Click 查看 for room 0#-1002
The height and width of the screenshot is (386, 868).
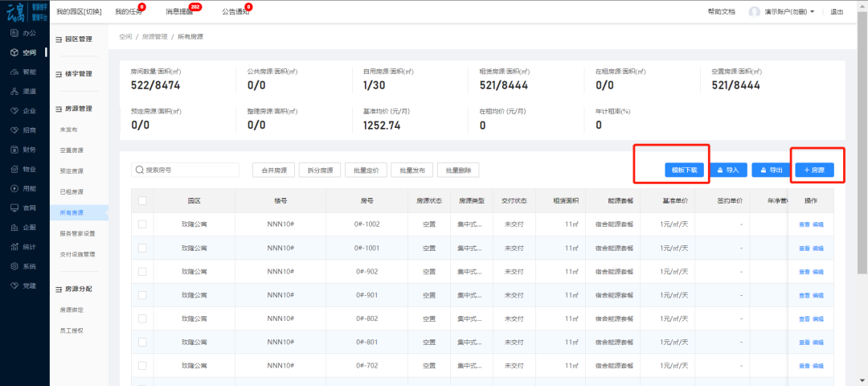[x=804, y=225]
